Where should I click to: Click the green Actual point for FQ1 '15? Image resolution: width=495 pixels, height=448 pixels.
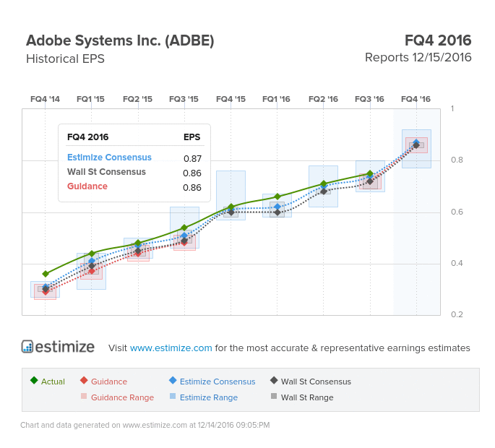(x=92, y=254)
